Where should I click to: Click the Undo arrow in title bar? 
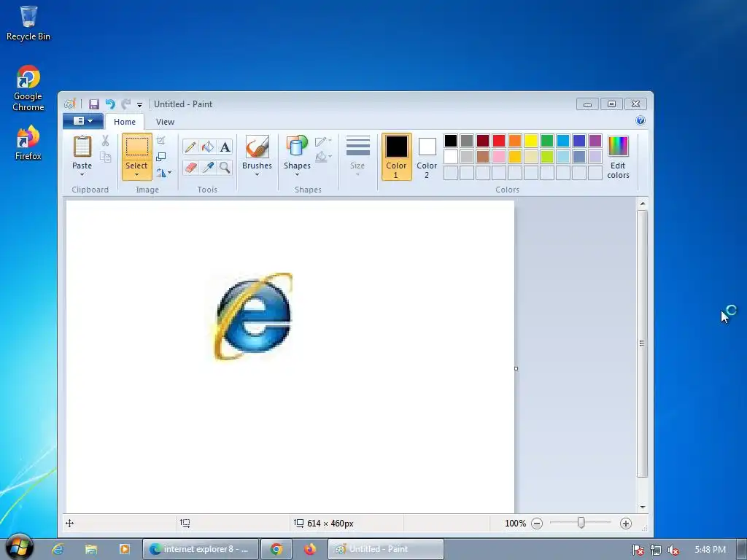coord(110,104)
